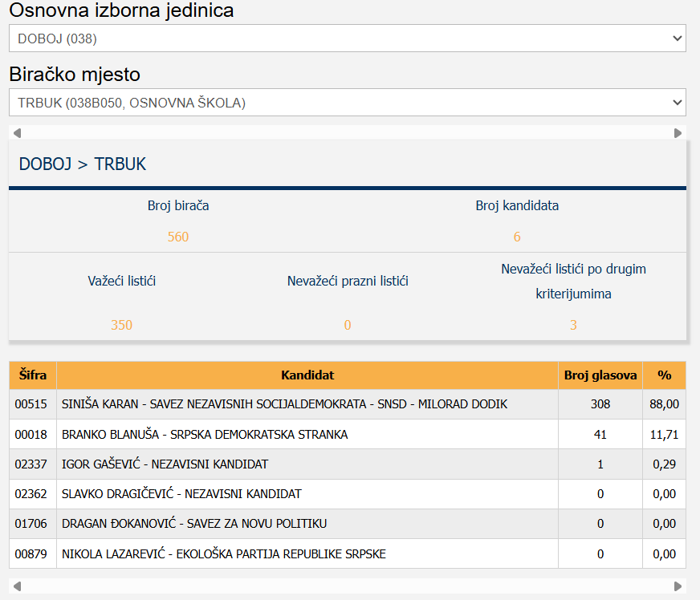The width and height of the screenshot is (700, 600).
Task: Click right arrow of top scrollbar
Action: [x=678, y=133]
